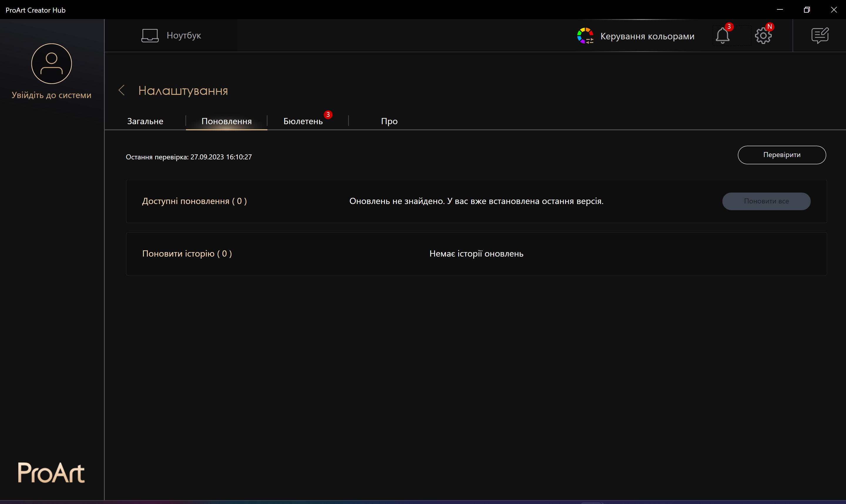Click the Поновити все button
The image size is (846, 504).
pyautogui.click(x=766, y=201)
